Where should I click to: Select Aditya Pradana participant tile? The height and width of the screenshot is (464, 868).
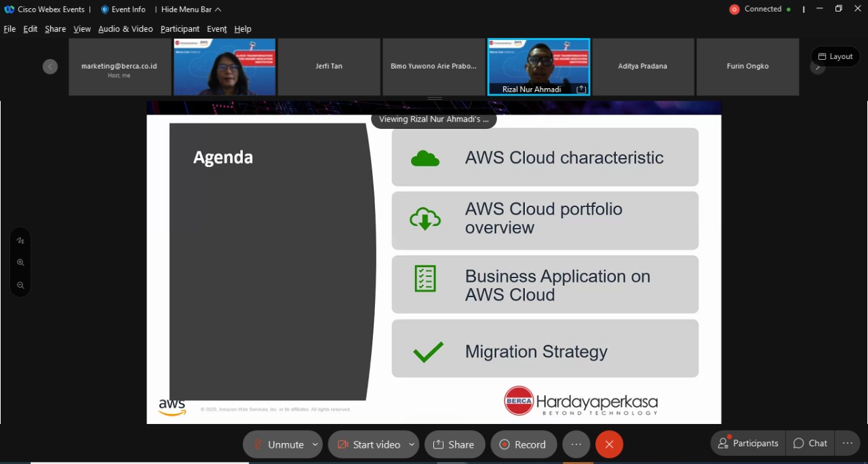click(x=643, y=66)
